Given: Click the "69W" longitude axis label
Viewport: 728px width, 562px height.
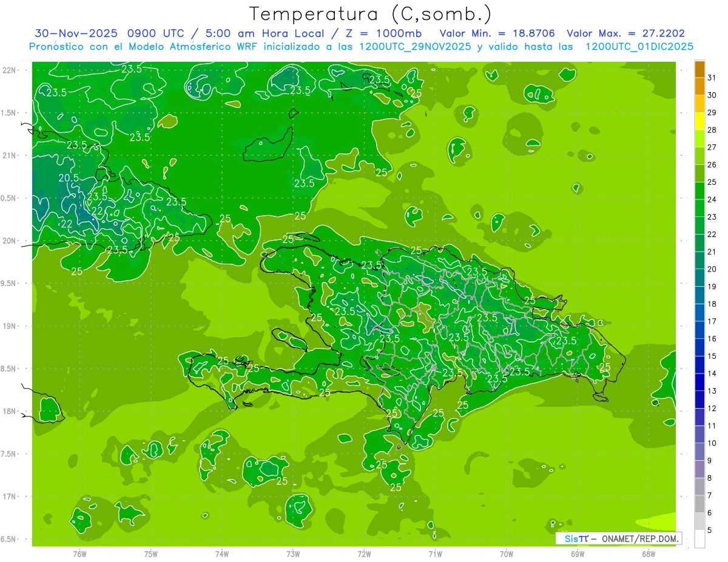Looking at the screenshot, I should (578, 554).
